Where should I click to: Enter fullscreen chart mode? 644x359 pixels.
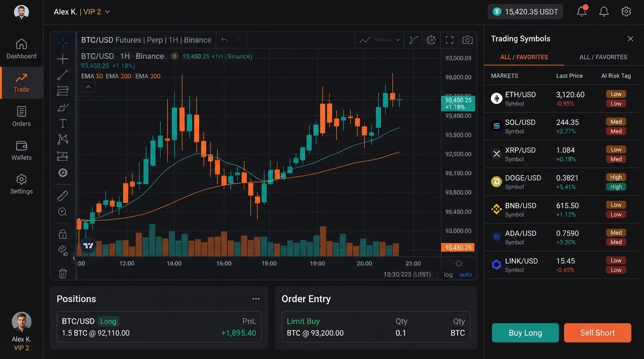pos(449,40)
